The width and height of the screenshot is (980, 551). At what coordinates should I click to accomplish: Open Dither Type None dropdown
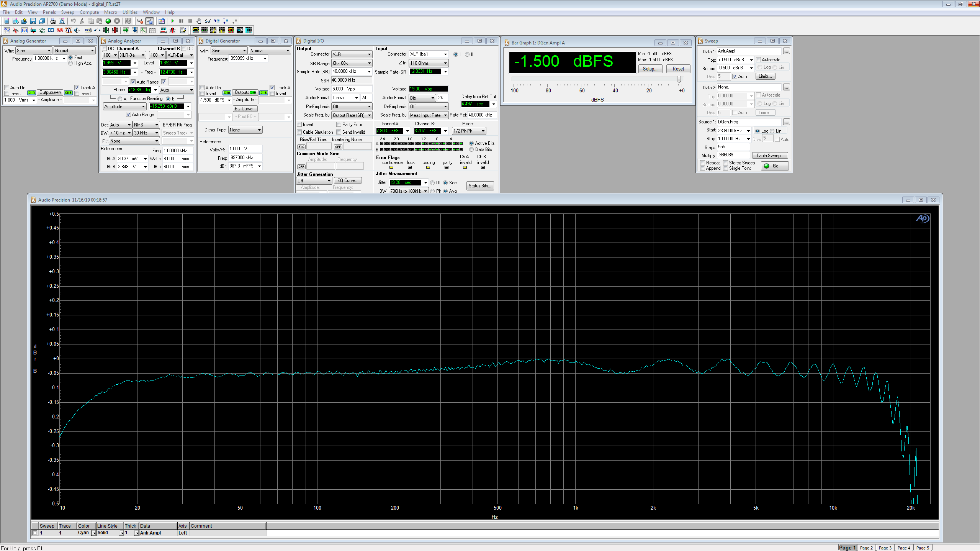(245, 130)
